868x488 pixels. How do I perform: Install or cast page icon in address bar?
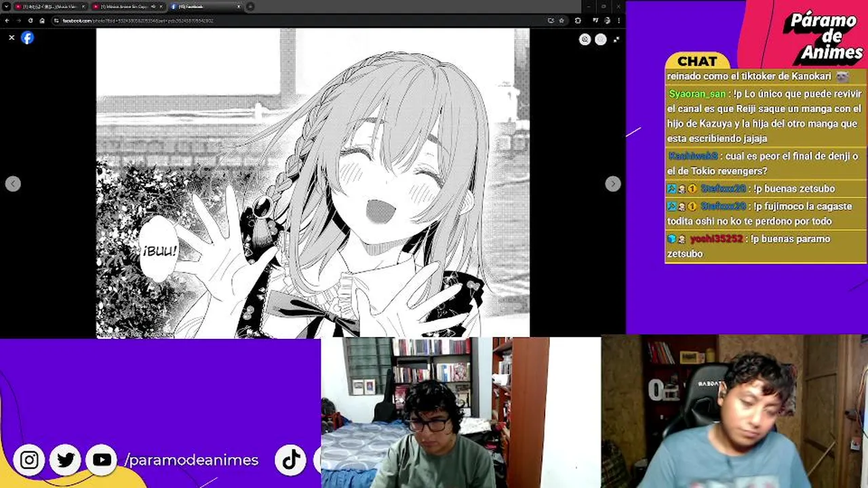pos(551,20)
